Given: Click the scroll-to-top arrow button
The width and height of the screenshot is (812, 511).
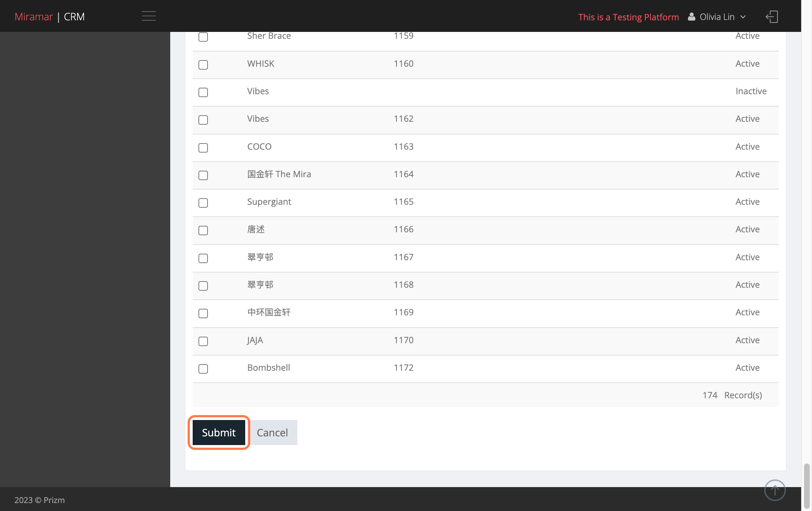Looking at the screenshot, I should click(x=775, y=490).
